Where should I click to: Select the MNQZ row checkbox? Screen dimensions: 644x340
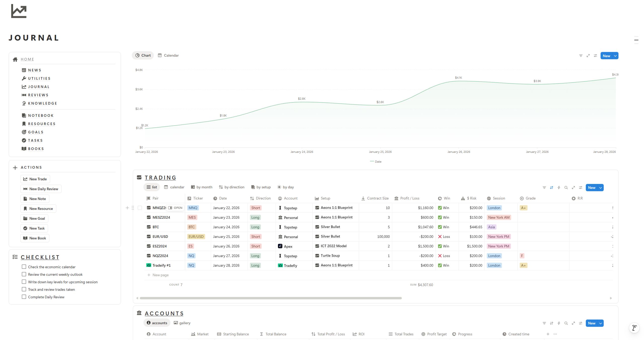(140, 208)
